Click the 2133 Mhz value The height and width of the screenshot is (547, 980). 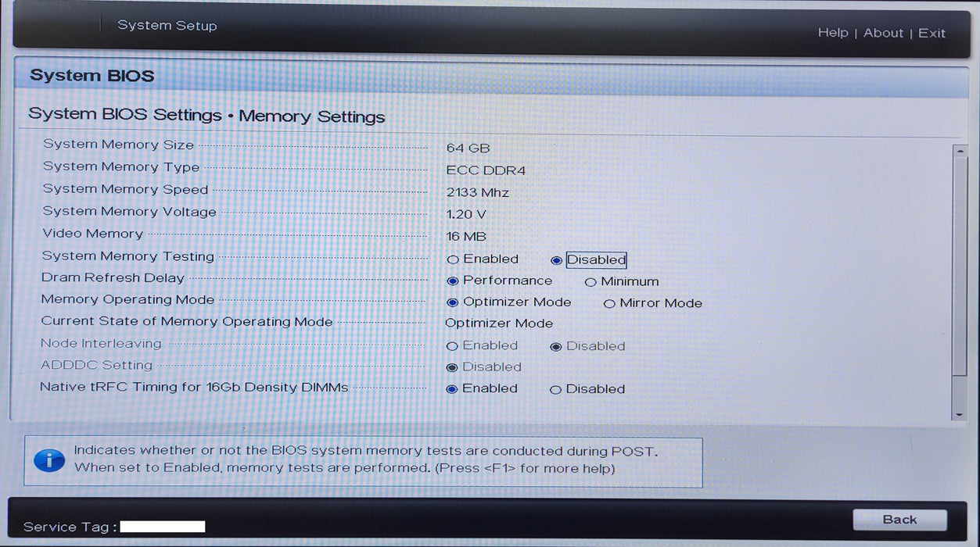[x=477, y=192]
